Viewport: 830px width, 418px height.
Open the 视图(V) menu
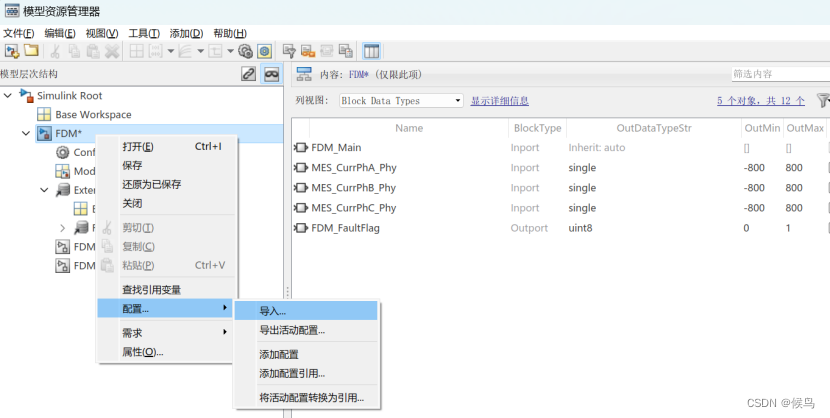(102, 33)
